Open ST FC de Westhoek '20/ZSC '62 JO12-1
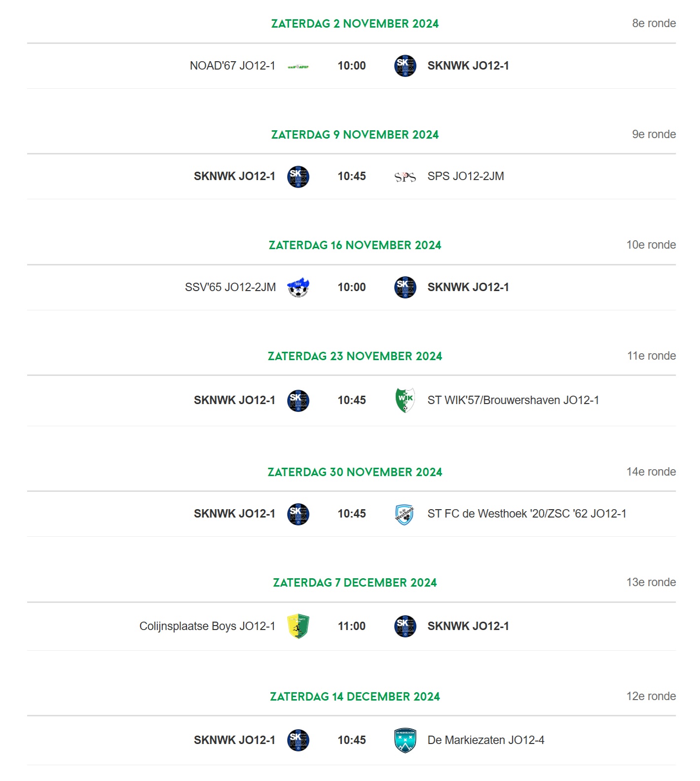Image resolution: width=700 pixels, height=781 pixels. tap(527, 514)
